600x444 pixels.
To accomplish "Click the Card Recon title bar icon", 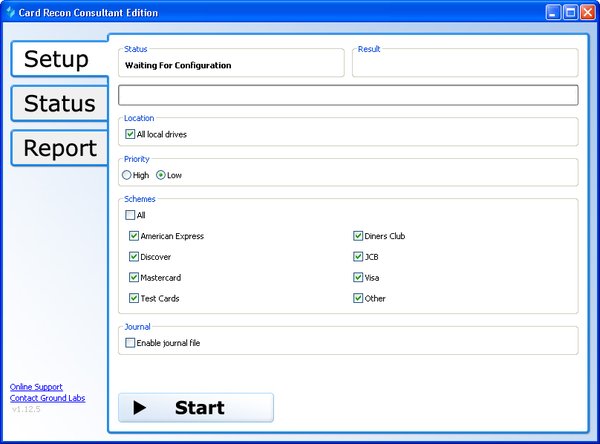I will [x=11, y=12].
